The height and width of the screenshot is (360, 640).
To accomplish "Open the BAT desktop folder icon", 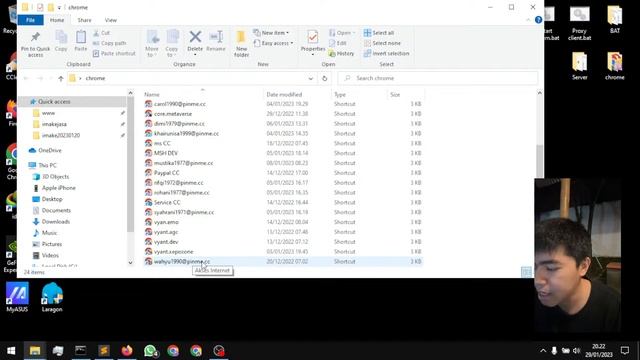I will (615, 19).
